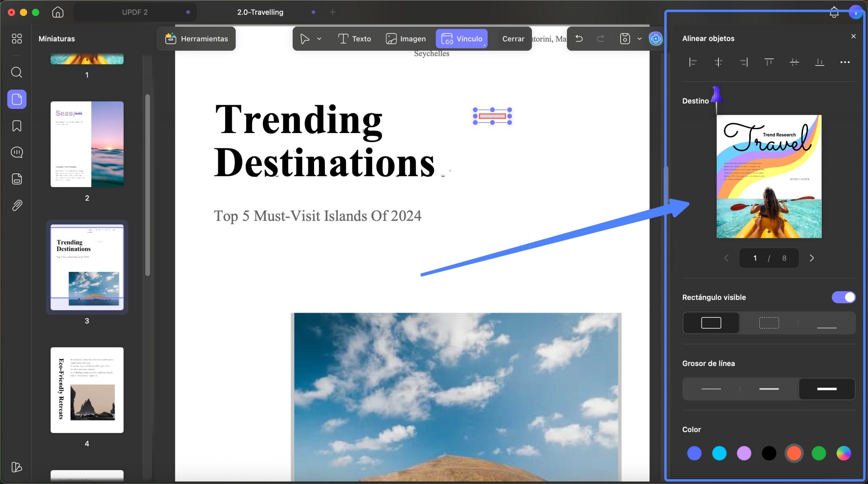Click the bottom-left sidebar layers icon
The width and height of the screenshot is (868, 484).
pyautogui.click(x=17, y=467)
